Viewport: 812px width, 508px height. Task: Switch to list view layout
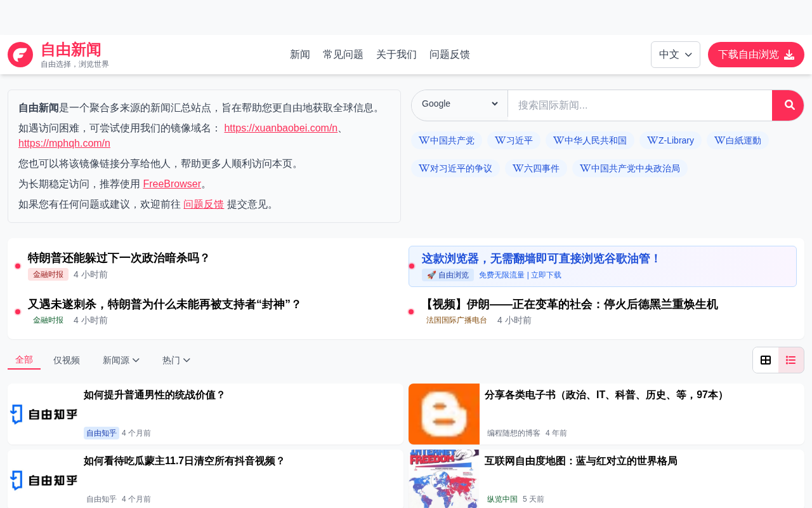pyautogui.click(x=790, y=360)
